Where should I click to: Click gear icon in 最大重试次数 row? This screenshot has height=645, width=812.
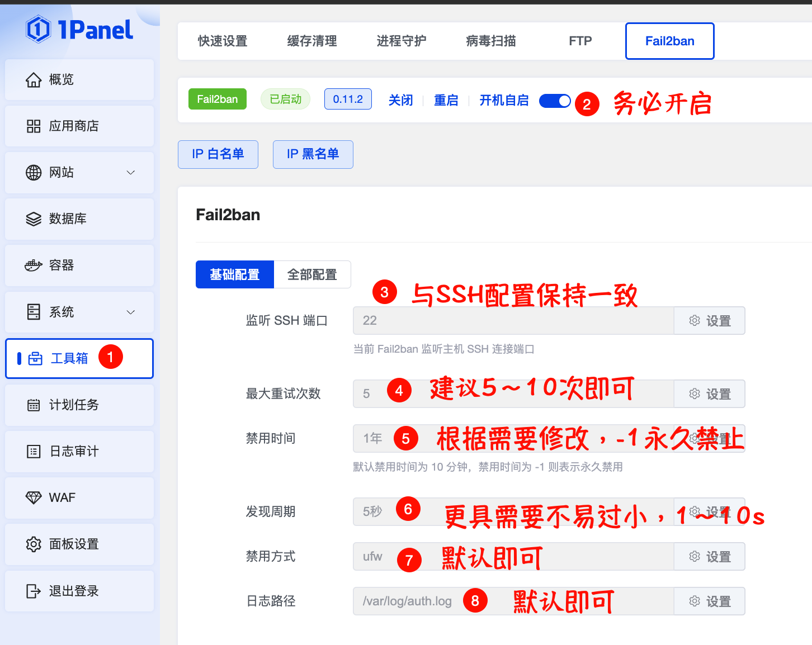695,394
